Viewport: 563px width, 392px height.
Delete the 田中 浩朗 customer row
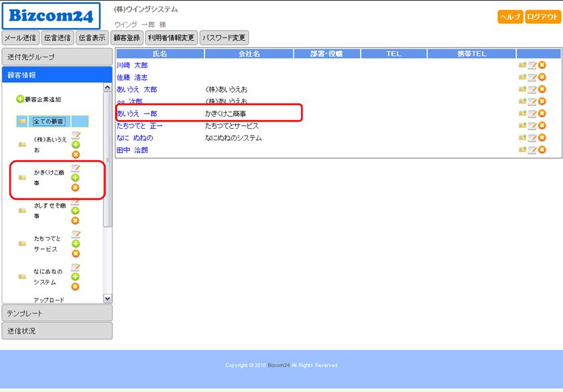[542, 150]
